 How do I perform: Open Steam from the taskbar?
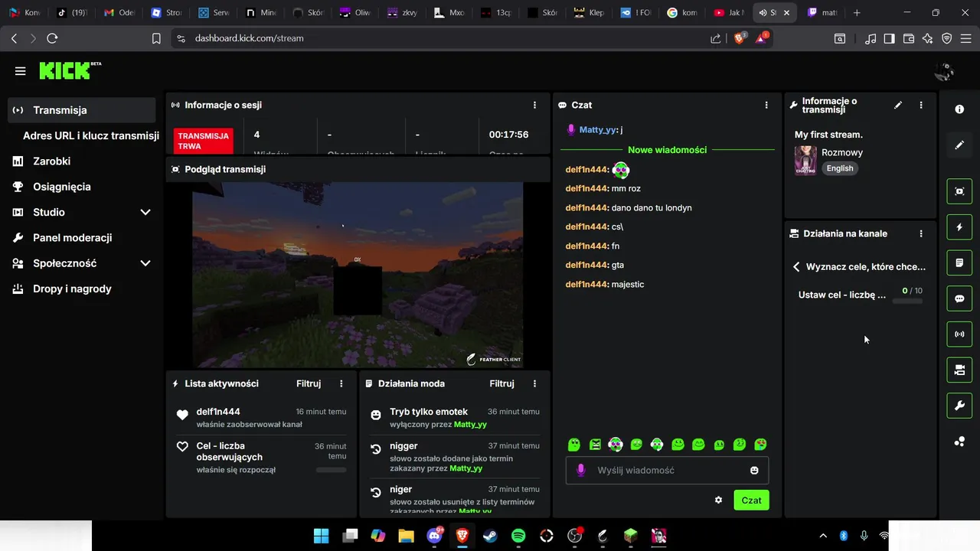point(490,536)
